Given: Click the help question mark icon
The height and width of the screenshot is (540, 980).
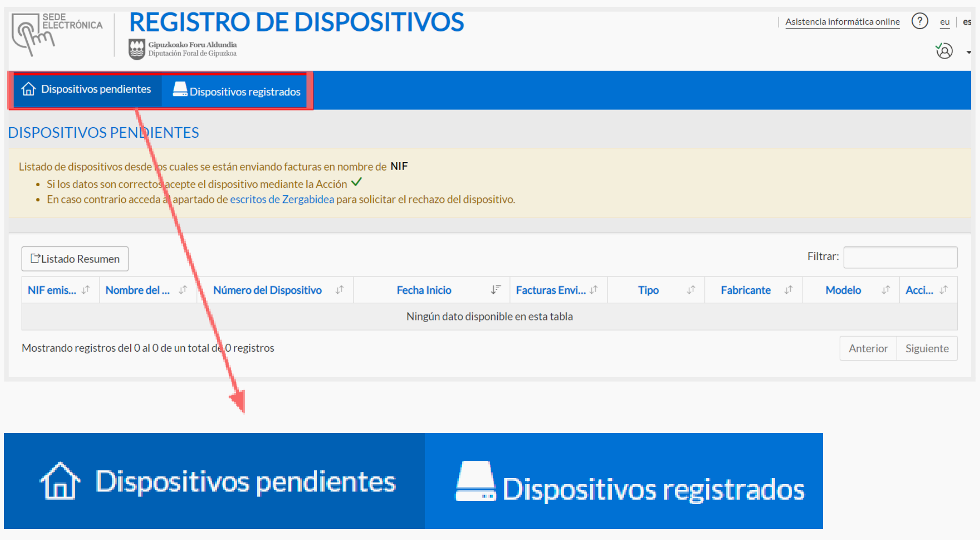Looking at the screenshot, I should point(919,21).
